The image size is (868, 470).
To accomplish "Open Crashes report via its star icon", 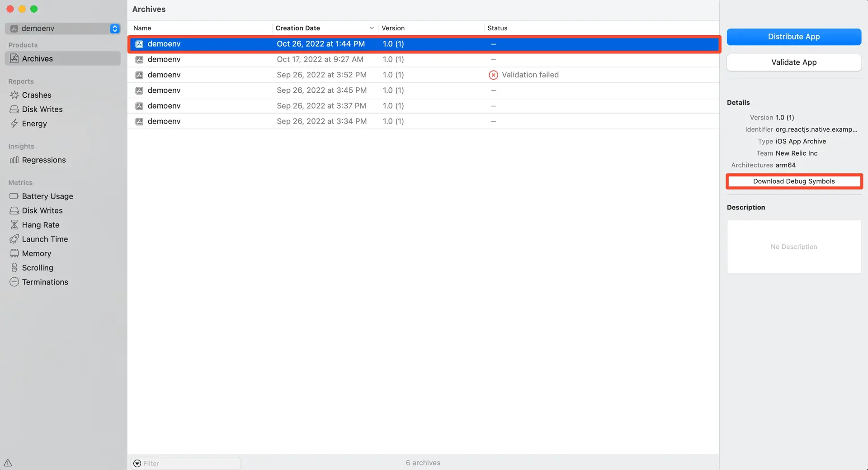I will pos(14,95).
